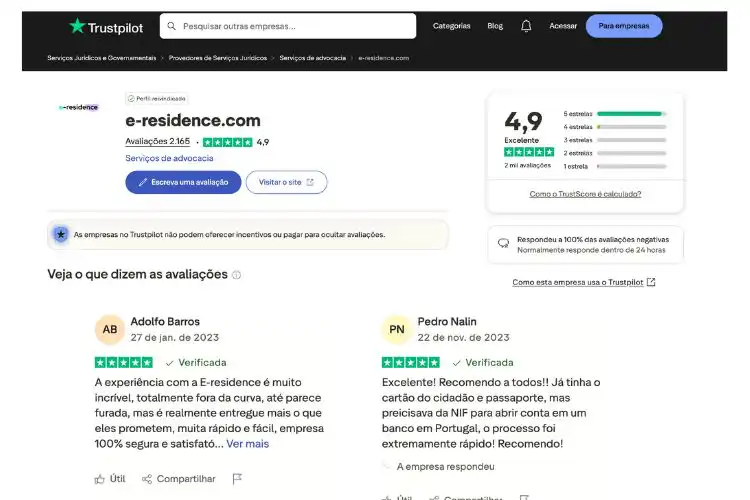
Task: Click Respondeu a 100% das avaliações negativas
Action: (593, 239)
